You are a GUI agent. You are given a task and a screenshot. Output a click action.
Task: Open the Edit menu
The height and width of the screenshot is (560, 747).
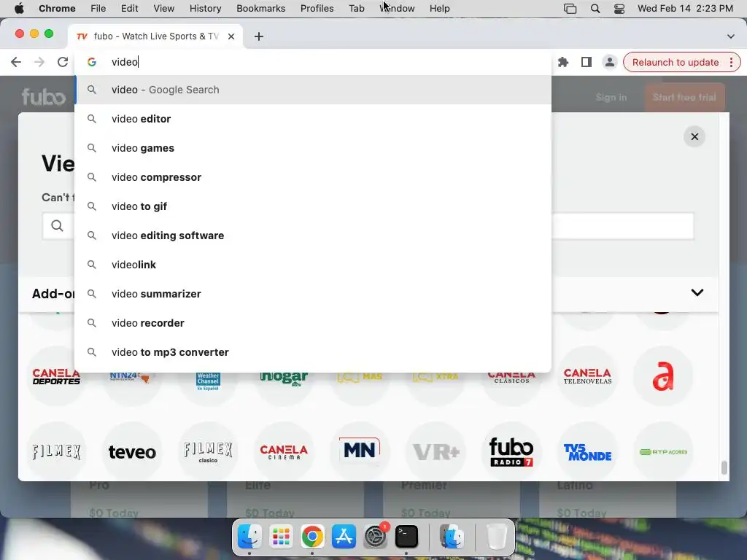coord(129,9)
